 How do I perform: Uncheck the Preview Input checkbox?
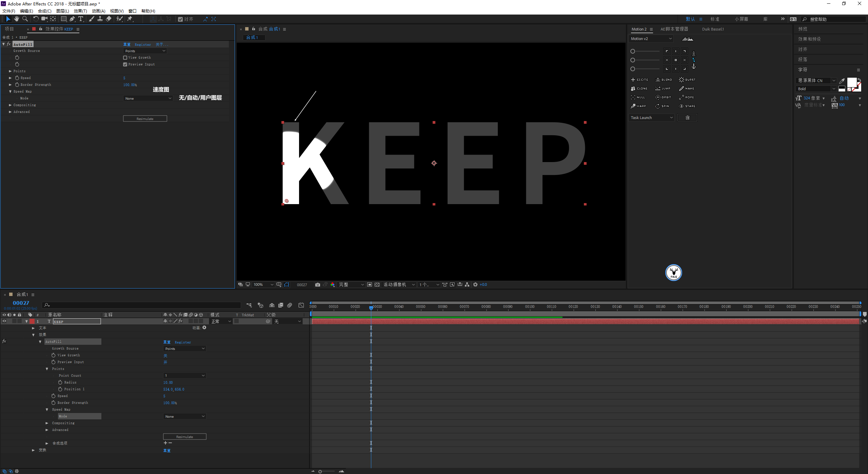[x=125, y=64]
